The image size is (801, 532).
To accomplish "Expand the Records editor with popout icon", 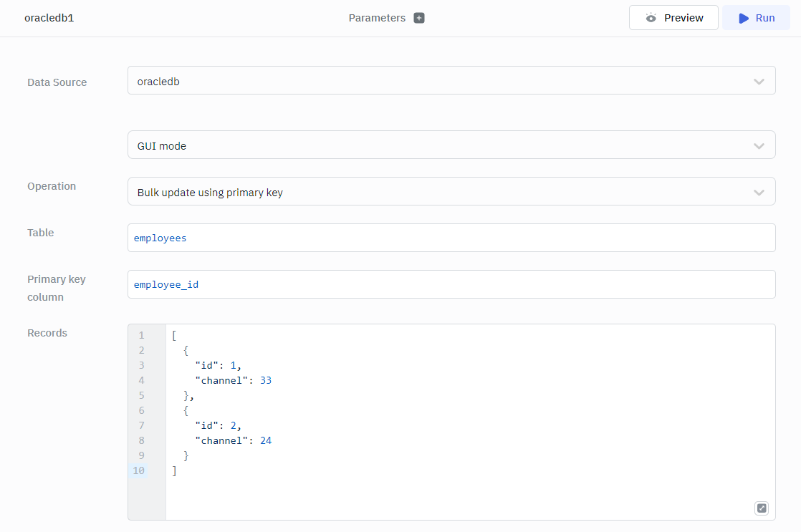I will click(762, 508).
